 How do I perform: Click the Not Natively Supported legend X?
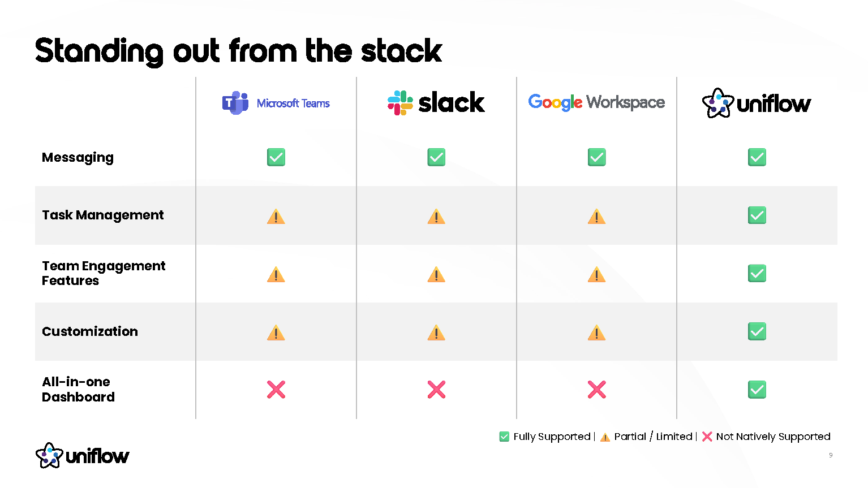click(707, 437)
